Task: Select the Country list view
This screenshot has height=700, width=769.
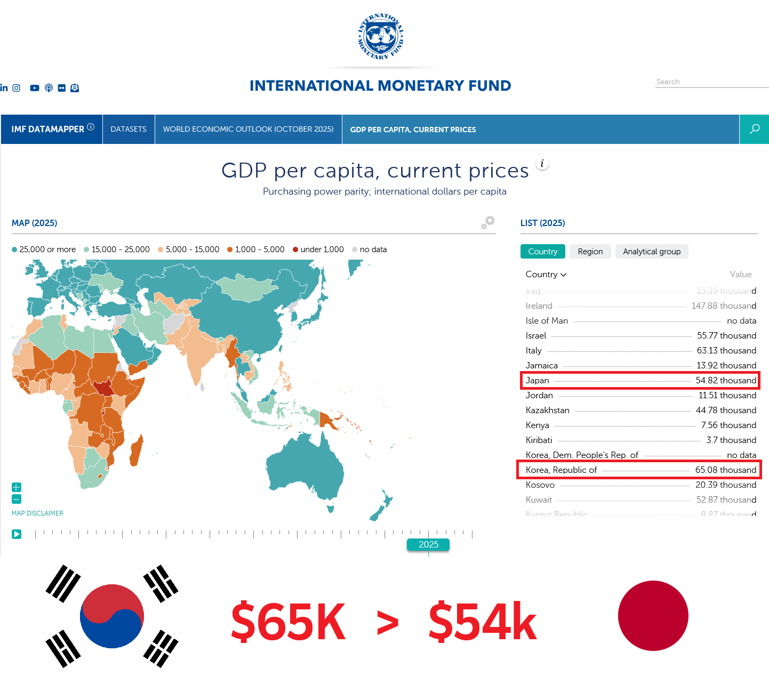Action: (543, 252)
